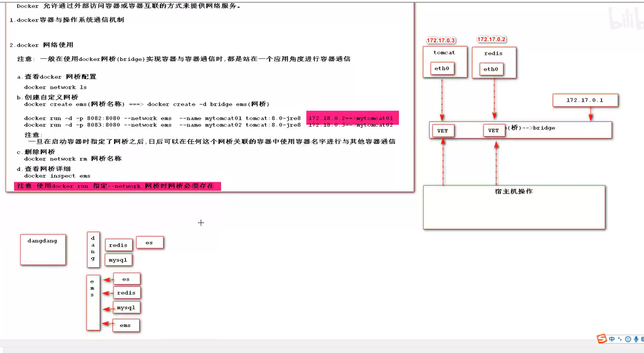Select the vertical 'ems' column box

pos(93,302)
